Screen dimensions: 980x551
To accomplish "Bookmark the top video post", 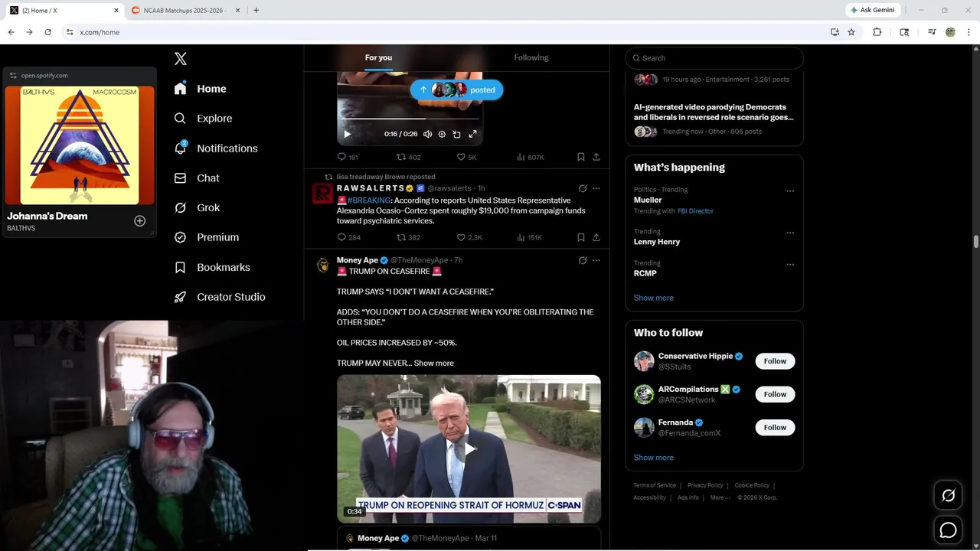I will click(581, 157).
